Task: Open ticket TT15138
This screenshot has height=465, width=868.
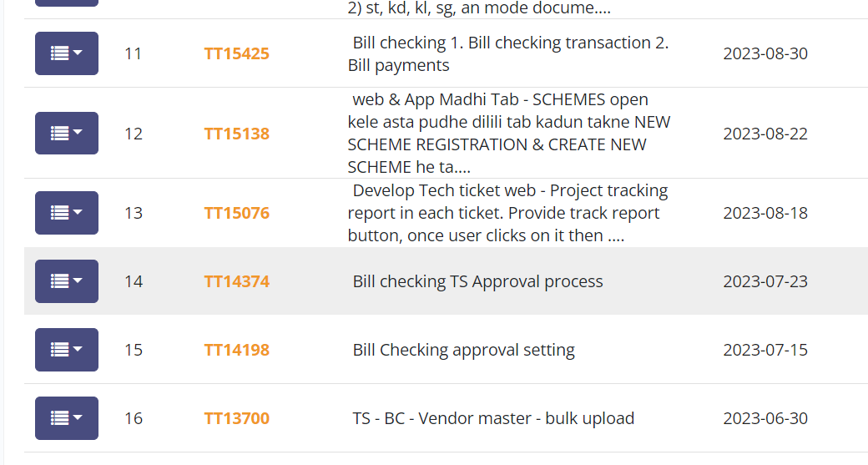Action: pyautogui.click(x=236, y=134)
